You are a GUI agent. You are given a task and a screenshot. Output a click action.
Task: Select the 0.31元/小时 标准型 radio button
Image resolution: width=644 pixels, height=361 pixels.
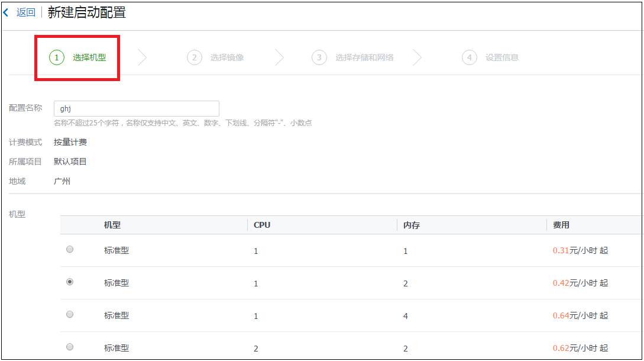[70, 249]
